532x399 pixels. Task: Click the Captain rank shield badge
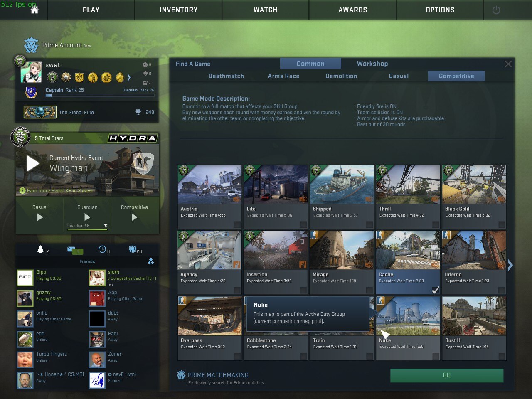[x=31, y=92]
